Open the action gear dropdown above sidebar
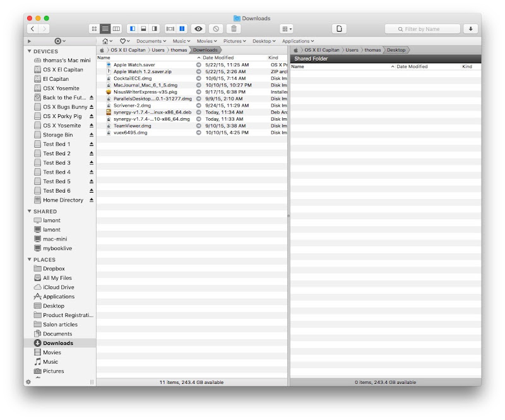505x420 pixels. (60, 41)
